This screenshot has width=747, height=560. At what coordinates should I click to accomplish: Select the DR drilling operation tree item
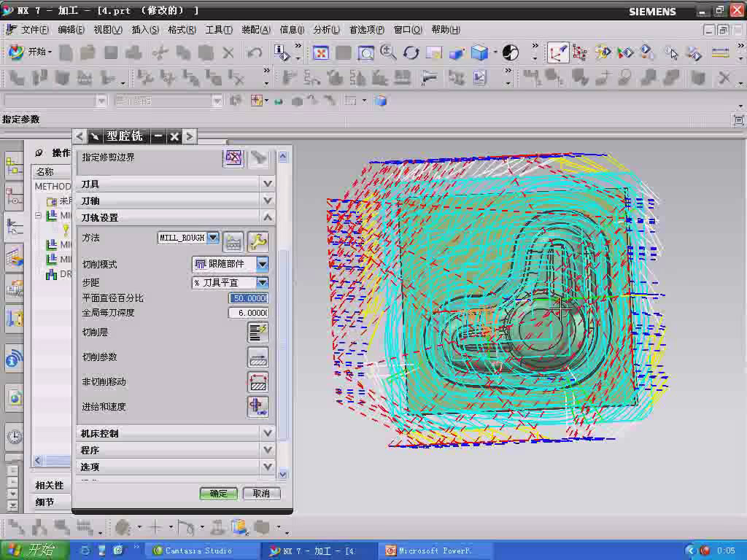tap(58, 274)
